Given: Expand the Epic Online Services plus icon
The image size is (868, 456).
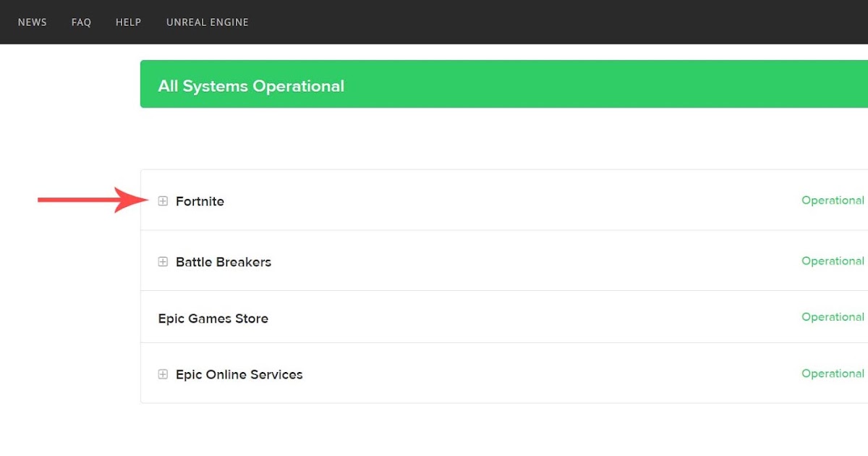Looking at the screenshot, I should tap(163, 374).
